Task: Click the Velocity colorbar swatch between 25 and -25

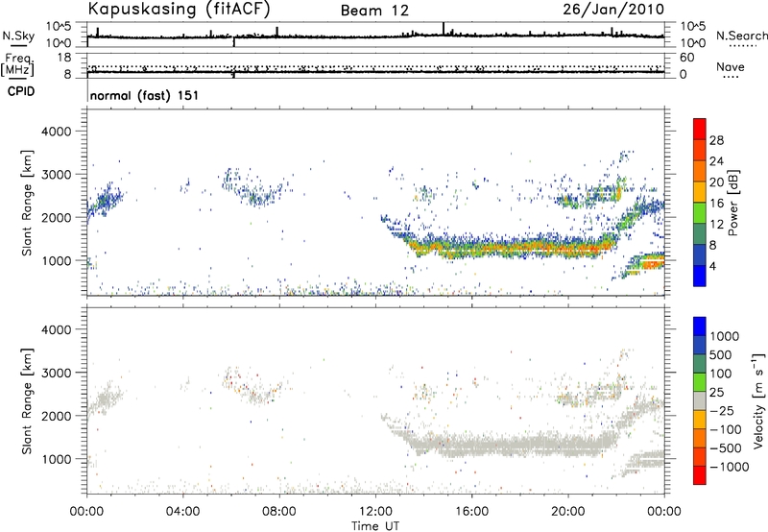Action: click(700, 400)
